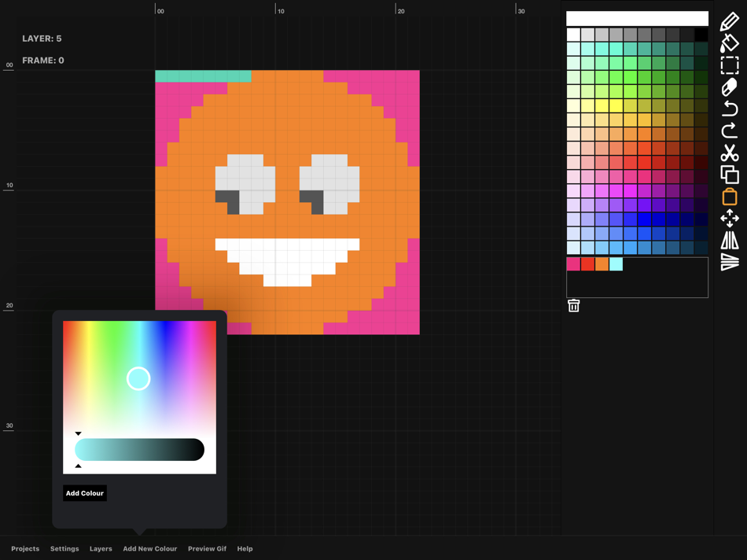Click the orange Paste clipboard icon

coord(729,196)
